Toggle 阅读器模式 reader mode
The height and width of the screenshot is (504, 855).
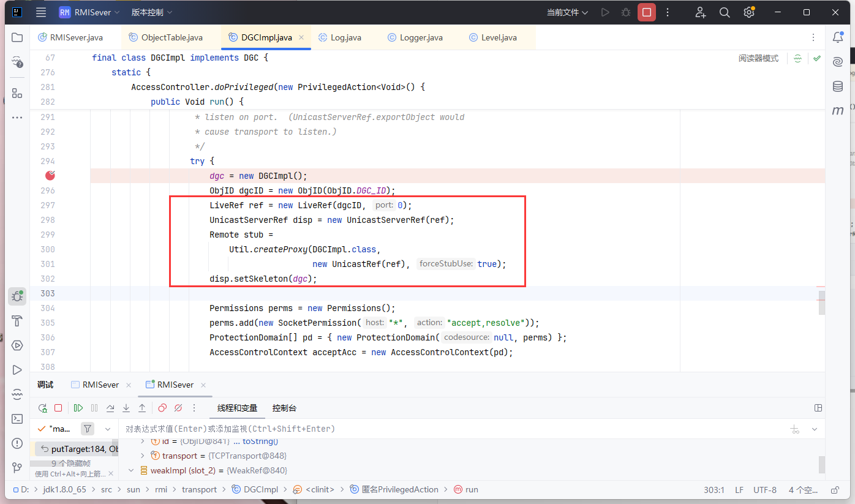click(758, 58)
